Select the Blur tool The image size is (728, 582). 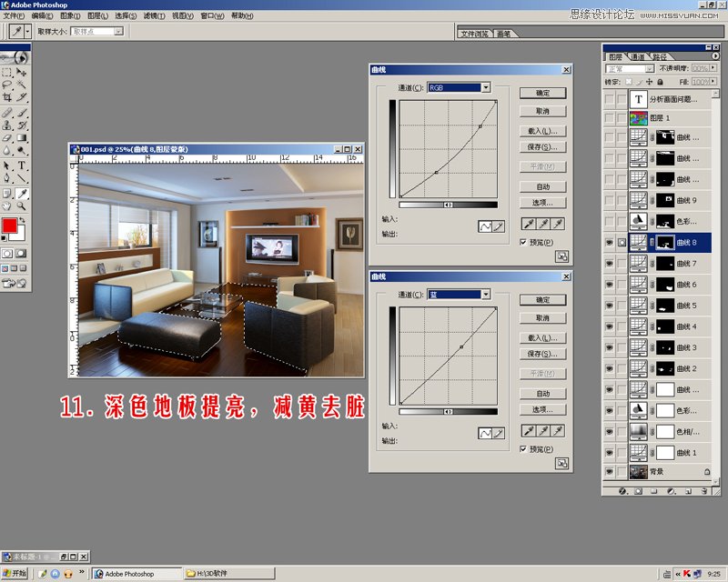(7, 150)
